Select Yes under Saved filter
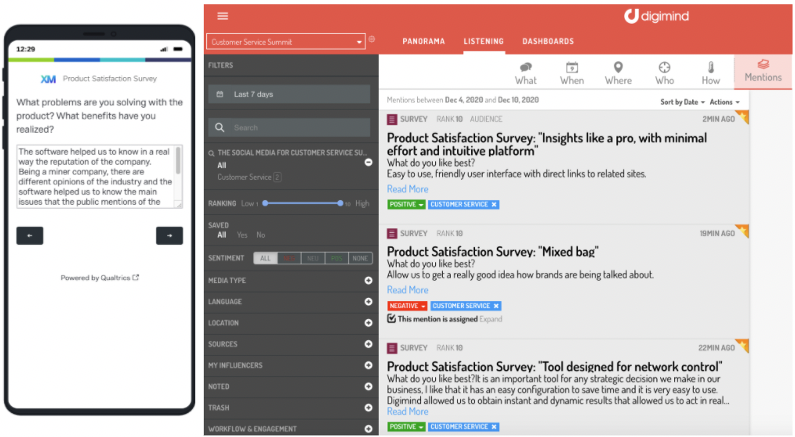Viewport: 795px width, 437px height. click(x=241, y=235)
